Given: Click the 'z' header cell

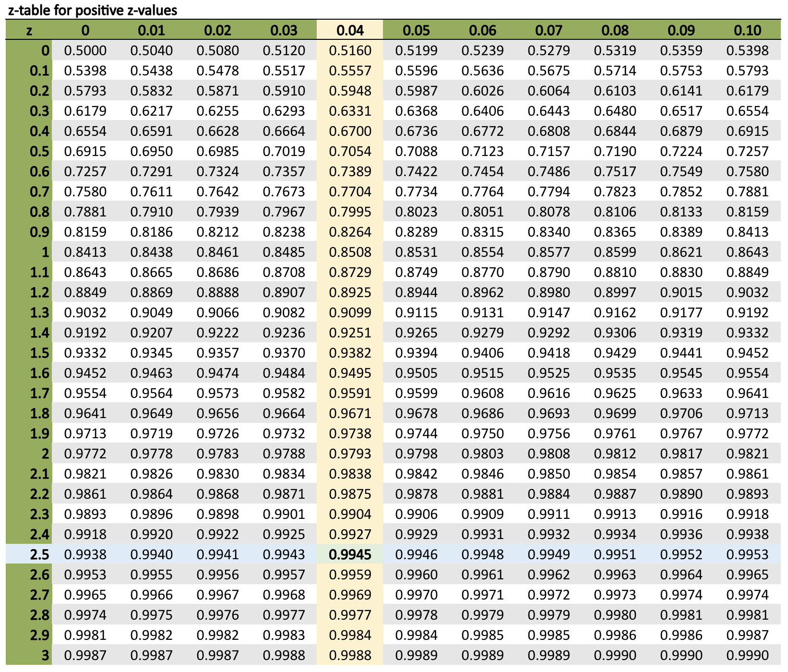Looking at the screenshot, I should (29, 30).
